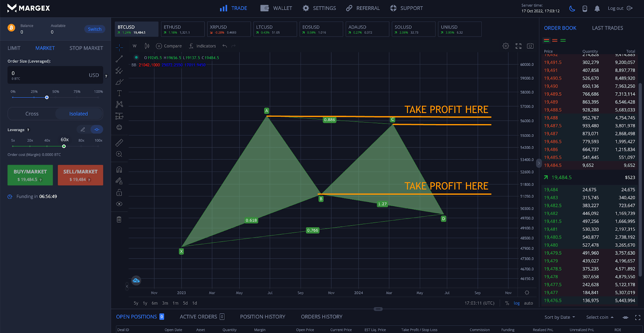
Task: Click the ruler measure tool
Action: tap(119, 143)
